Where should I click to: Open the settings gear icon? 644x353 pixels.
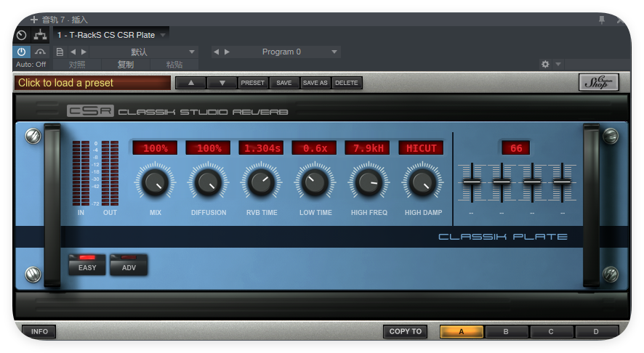click(x=545, y=64)
